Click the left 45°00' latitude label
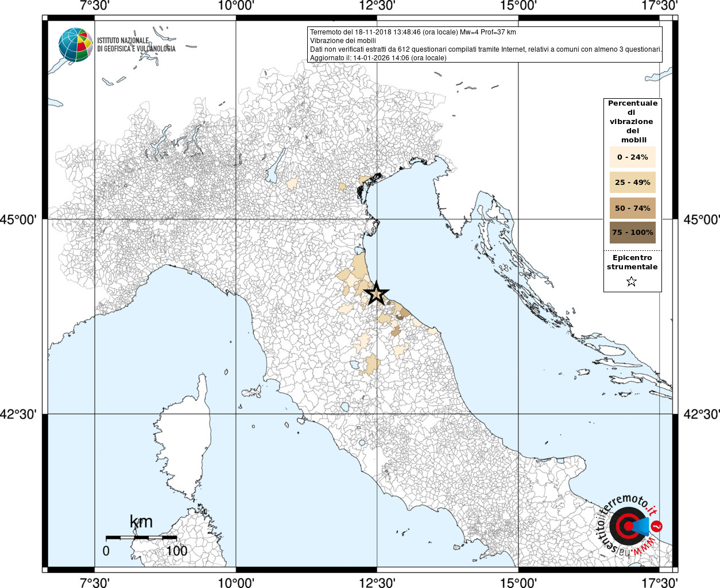Image resolution: width=720 pixels, height=588 pixels. click(x=18, y=219)
